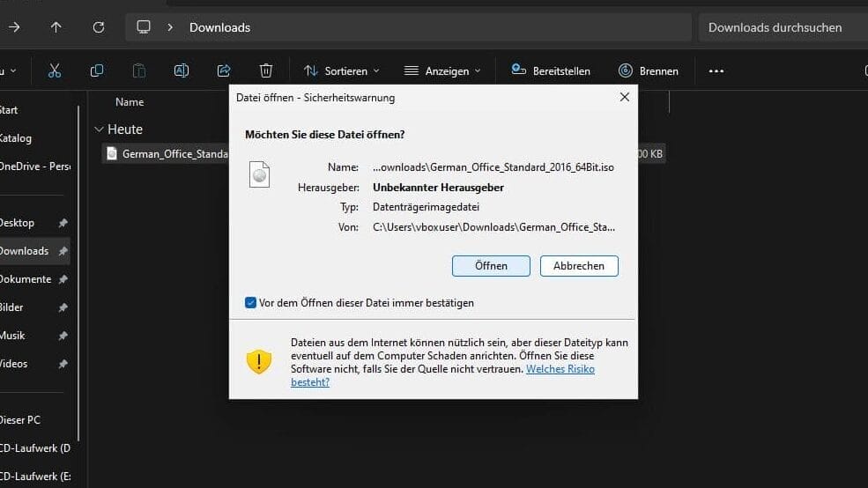Click the Rename icon in toolbar
The image size is (868, 488).
coord(182,70)
